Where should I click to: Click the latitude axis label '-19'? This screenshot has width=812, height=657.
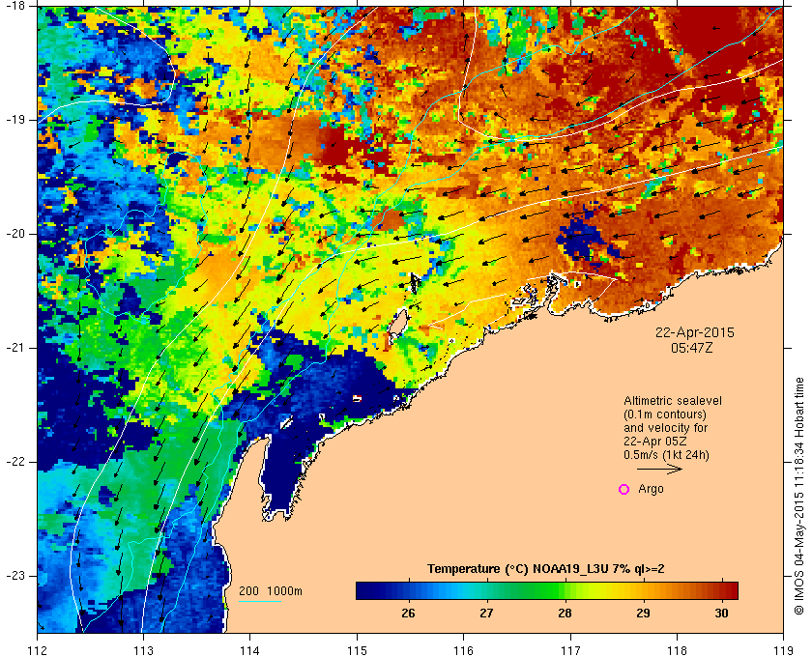click(14, 120)
